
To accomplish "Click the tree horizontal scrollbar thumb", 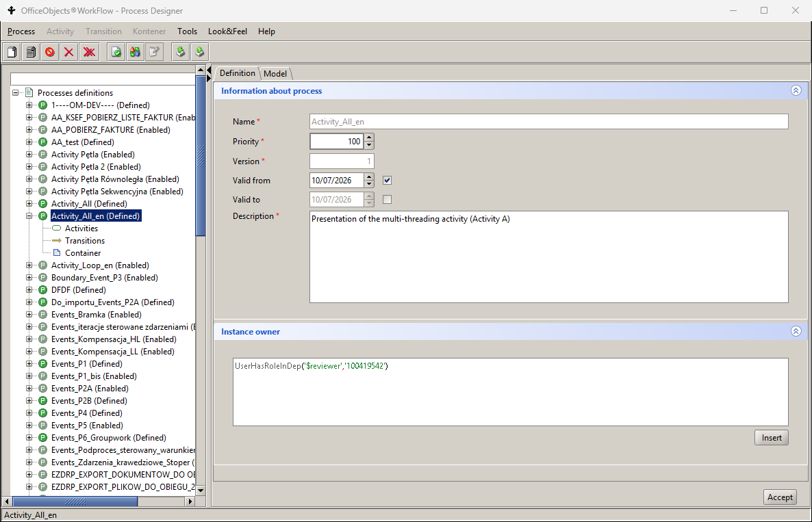I will coord(75,501).
